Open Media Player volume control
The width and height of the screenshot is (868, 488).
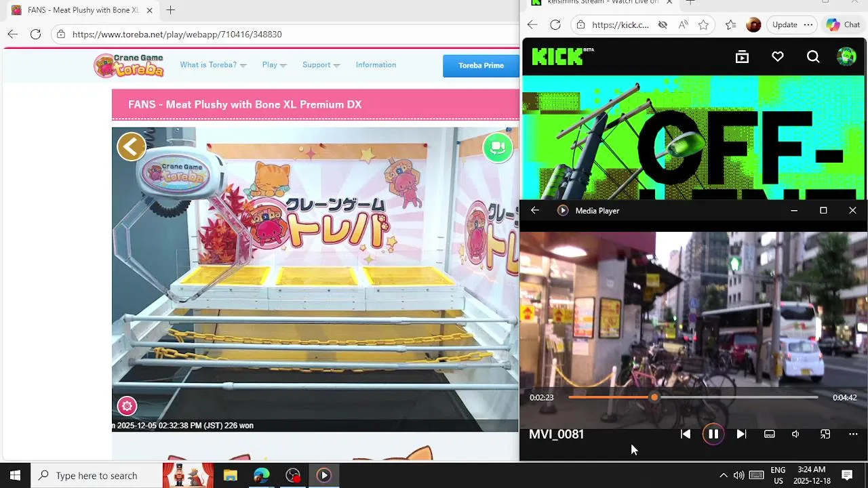(796, 434)
